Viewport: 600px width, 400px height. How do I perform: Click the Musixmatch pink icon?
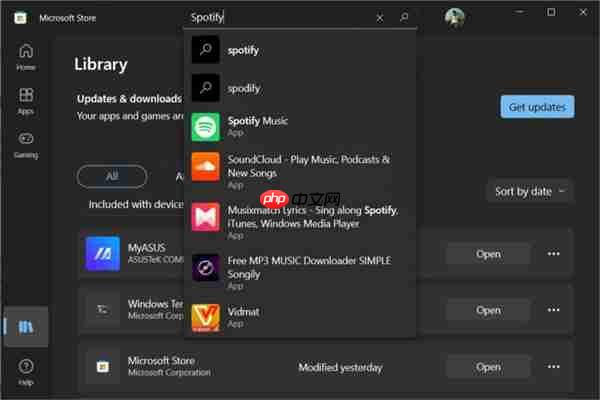coord(206,217)
